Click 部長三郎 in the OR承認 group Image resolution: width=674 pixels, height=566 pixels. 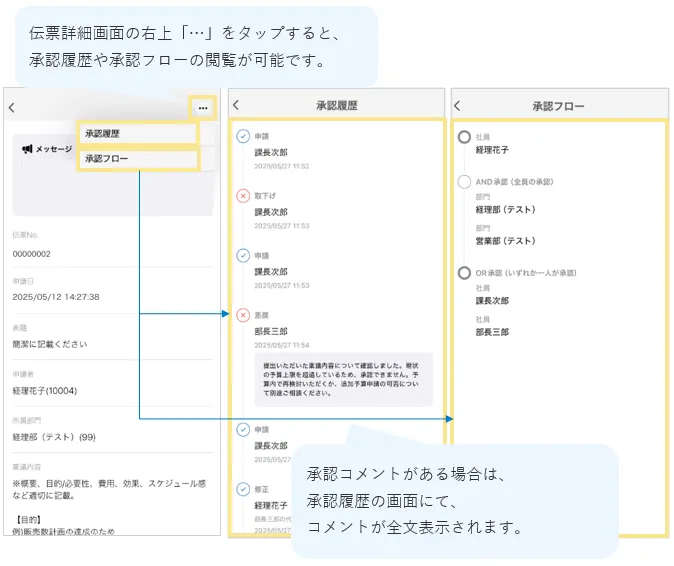[x=492, y=332]
